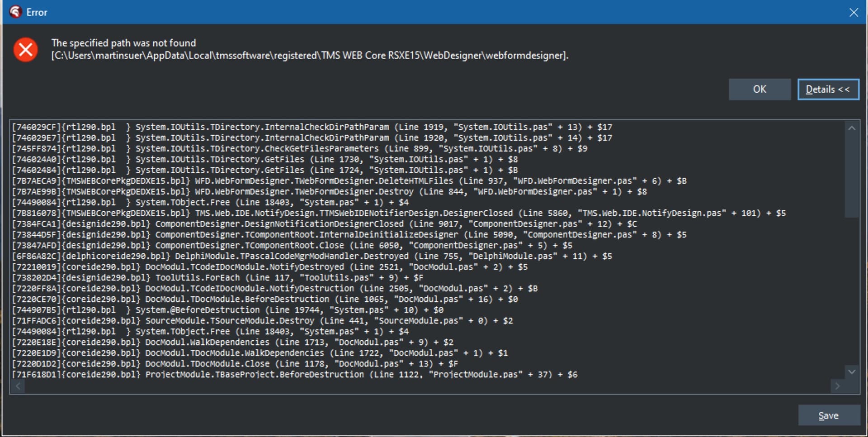Viewport: 868px width, 437px height.
Task: Select the TDocModule.BeforeDestruction Line 1065 row
Action: 264,299
